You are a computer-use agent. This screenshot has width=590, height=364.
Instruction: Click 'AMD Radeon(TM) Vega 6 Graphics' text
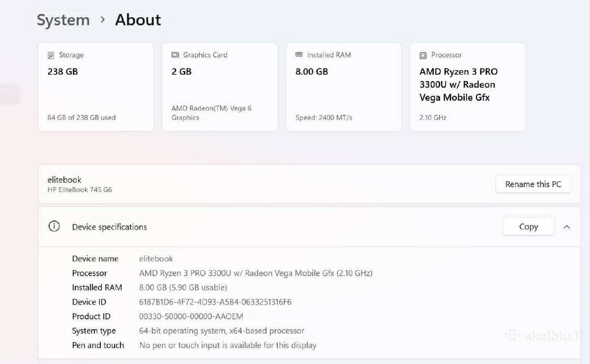211,113
